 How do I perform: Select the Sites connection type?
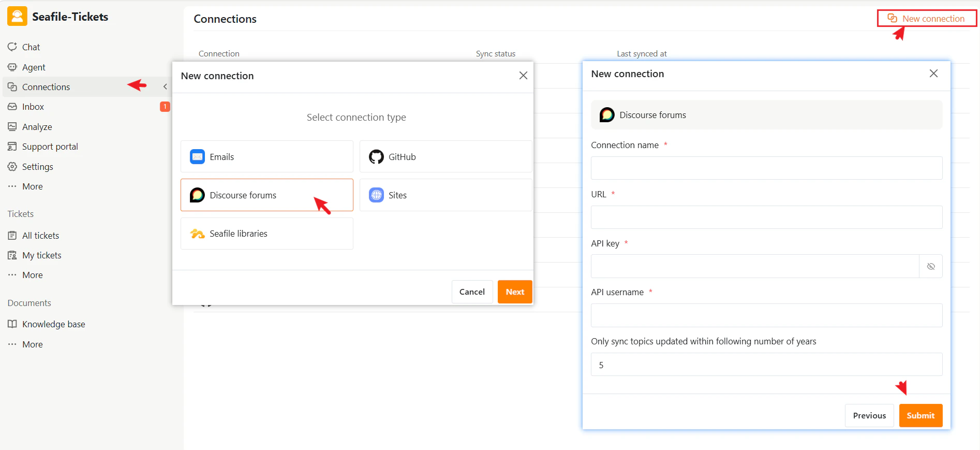click(446, 195)
